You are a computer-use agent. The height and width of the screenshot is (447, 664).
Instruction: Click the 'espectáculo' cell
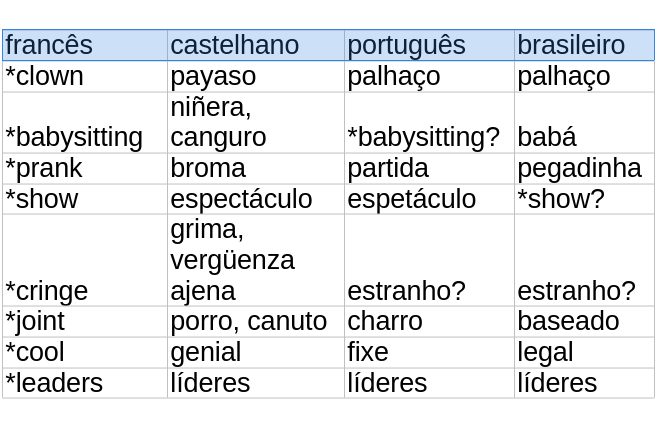tap(256, 199)
